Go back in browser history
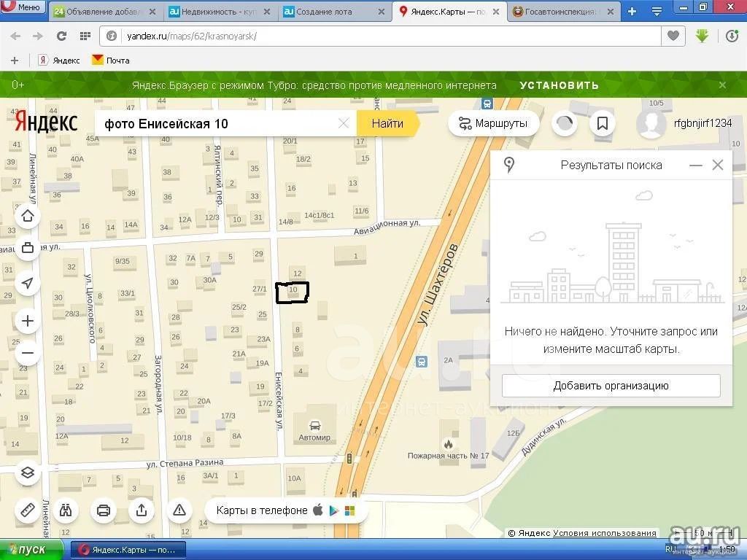Screen dimensions: 747x560 16,36
